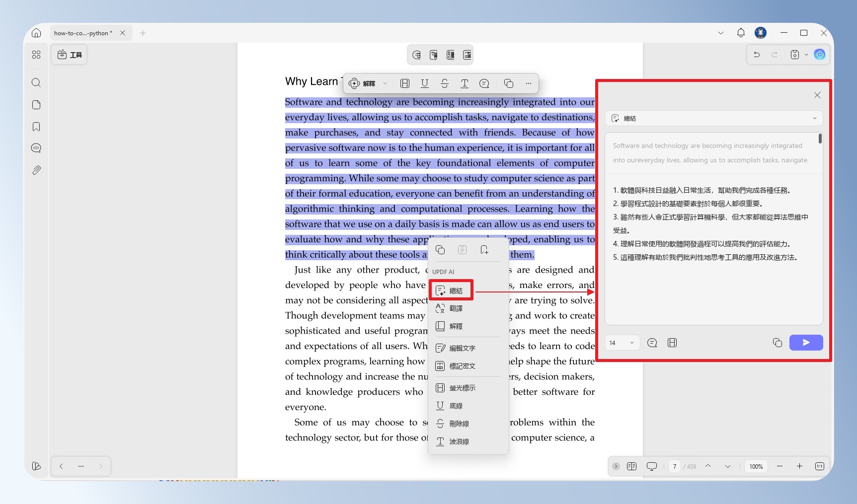Screen dimensions: 857x504
Task: Open the attachment paperclip icon
Action: click(36, 170)
